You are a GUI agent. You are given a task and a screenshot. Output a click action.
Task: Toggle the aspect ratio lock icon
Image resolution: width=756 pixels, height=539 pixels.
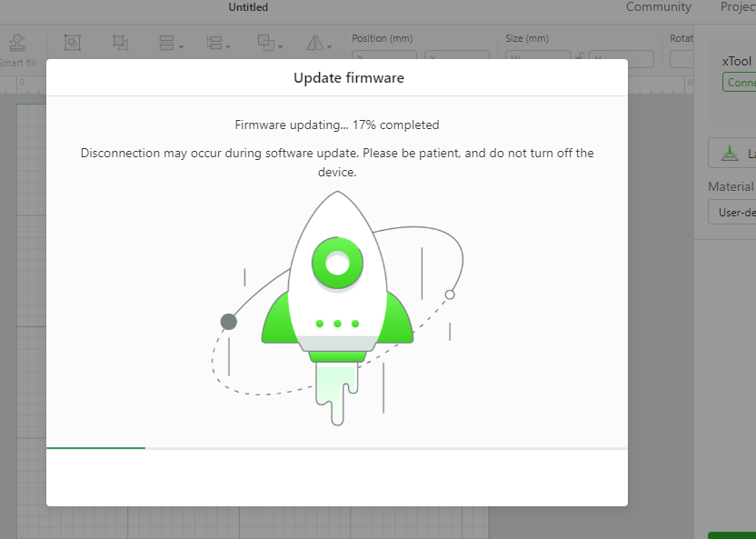coord(580,56)
